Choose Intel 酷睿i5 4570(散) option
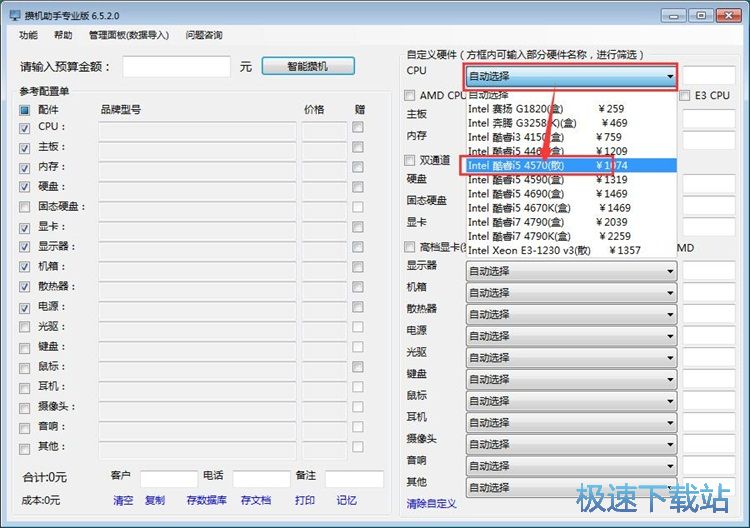Image resolution: width=750 pixels, height=528 pixels. (571, 165)
